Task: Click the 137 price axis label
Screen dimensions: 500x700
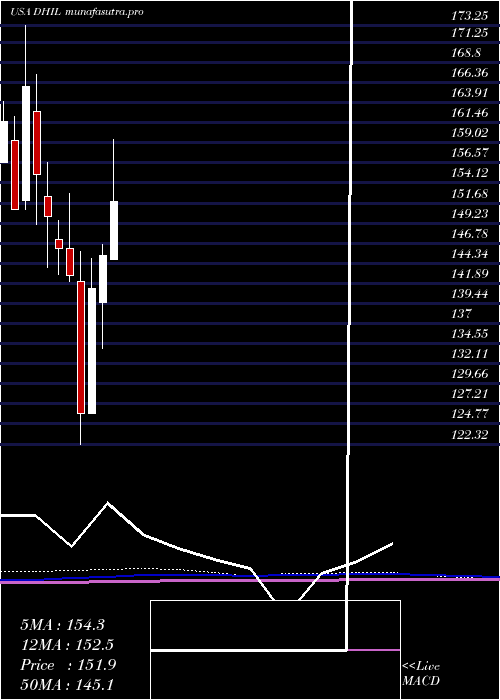Action: (x=461, y=313)
